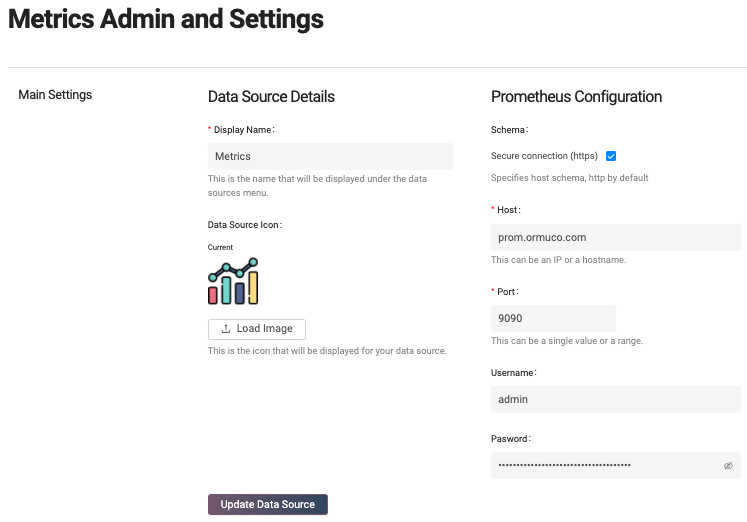The image size is (747, 522).
Task: Click the Display Name field containing Metrics
Action: click(330, 156)
